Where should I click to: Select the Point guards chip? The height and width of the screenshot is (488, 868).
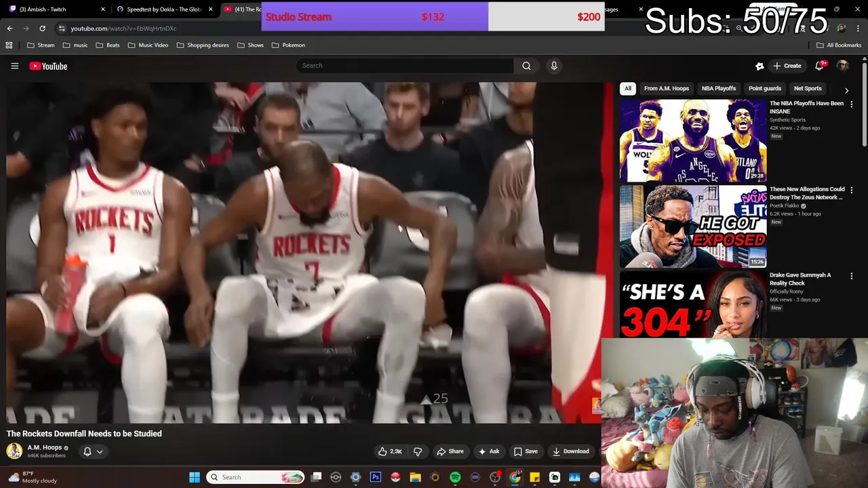point(765,89)
